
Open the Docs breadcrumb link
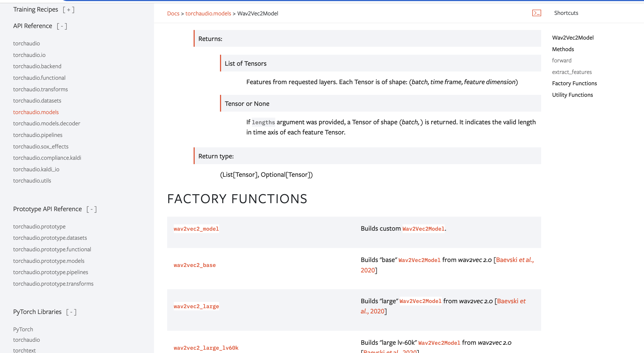[x=173, y=13]
